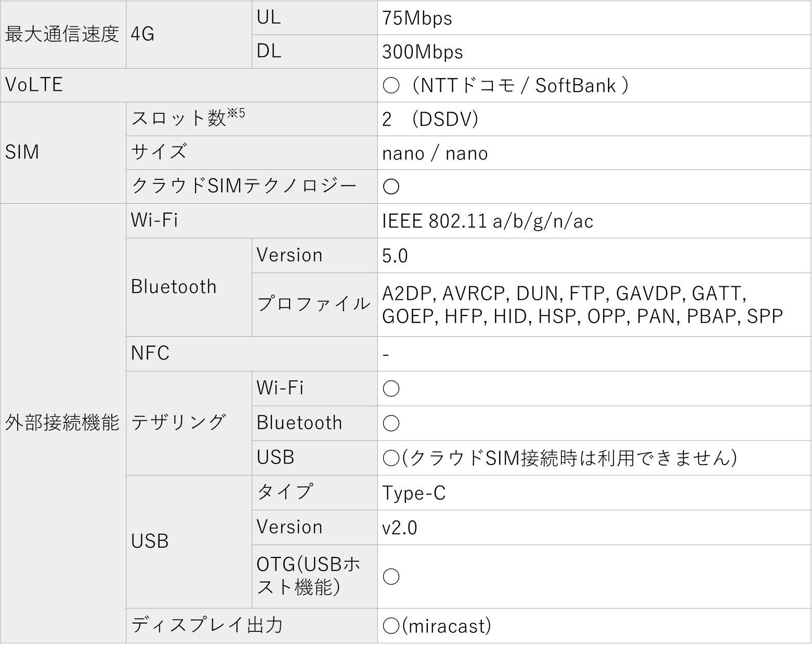The height and width of the screenshot is (649, 812).
Task: Click the "VoLTE" row label
Action: point(34,85)
